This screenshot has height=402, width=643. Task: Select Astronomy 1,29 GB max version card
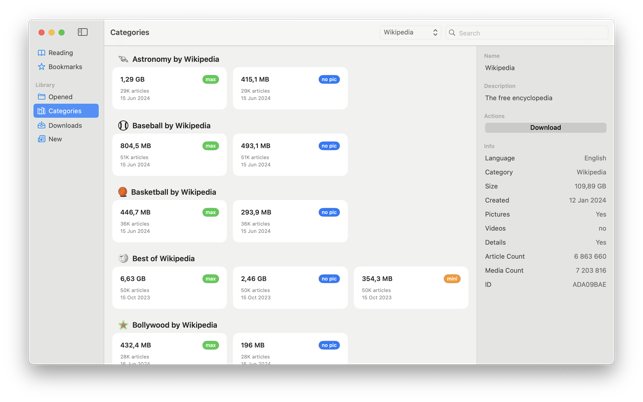[x=169, y=88]
